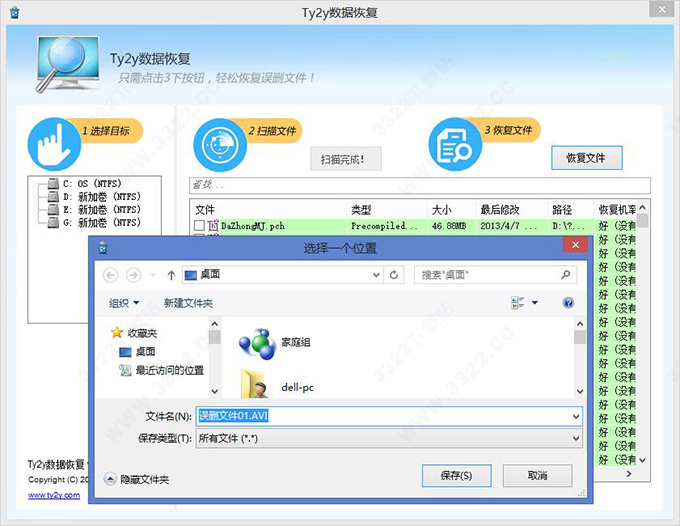This screenshot has width=680, height=526.
Task: Collapse folders with 隐藏文件夹 toggle
Action: [x=136, y=479]
